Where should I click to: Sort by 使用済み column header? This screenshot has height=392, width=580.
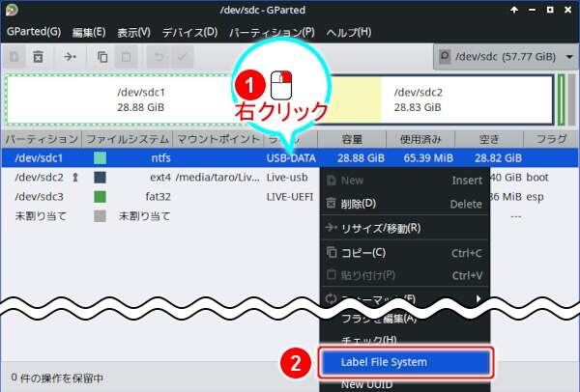coord(420,139)
